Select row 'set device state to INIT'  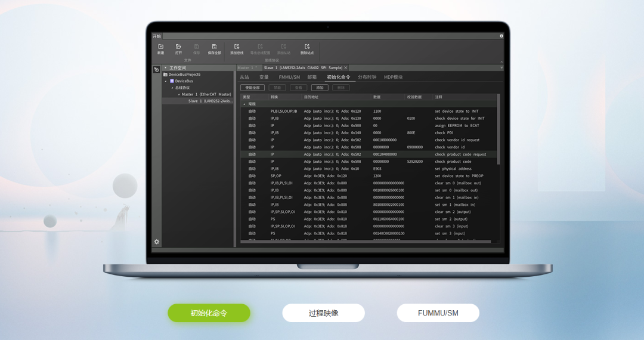369,112
